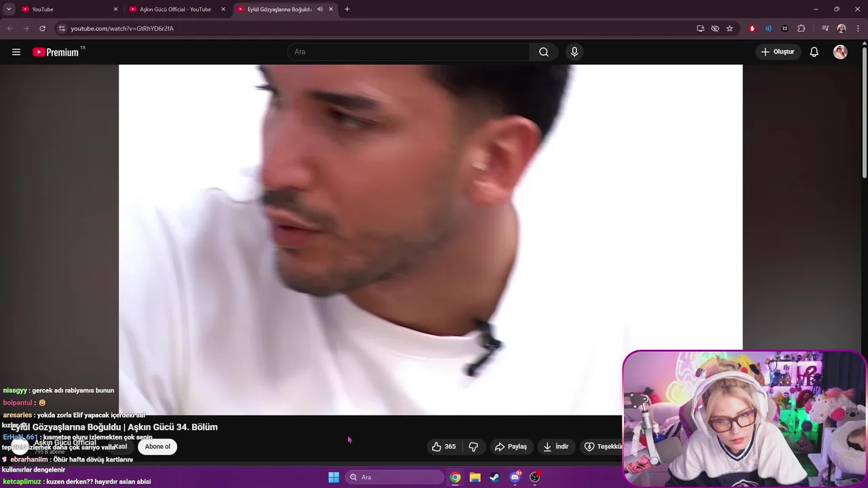This screenshot has height=488, width=868.
Task: Close the first YouTube tab
Action: click(x=115, y=9)
